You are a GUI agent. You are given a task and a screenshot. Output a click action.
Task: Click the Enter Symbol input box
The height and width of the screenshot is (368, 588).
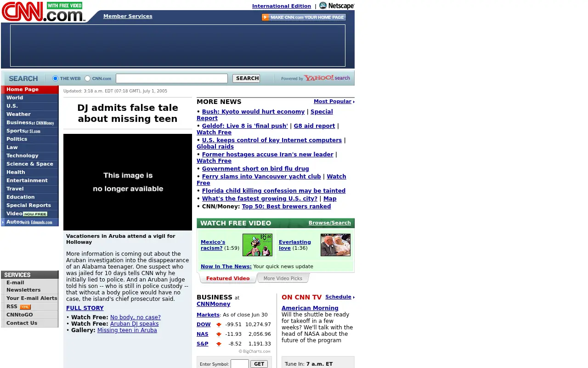[x=240, y=364]
